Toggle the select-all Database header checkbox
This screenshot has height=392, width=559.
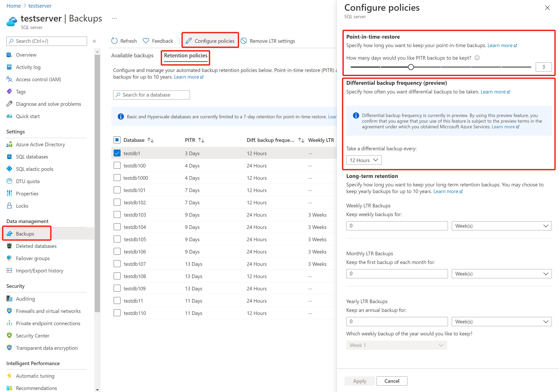(117, 140)
